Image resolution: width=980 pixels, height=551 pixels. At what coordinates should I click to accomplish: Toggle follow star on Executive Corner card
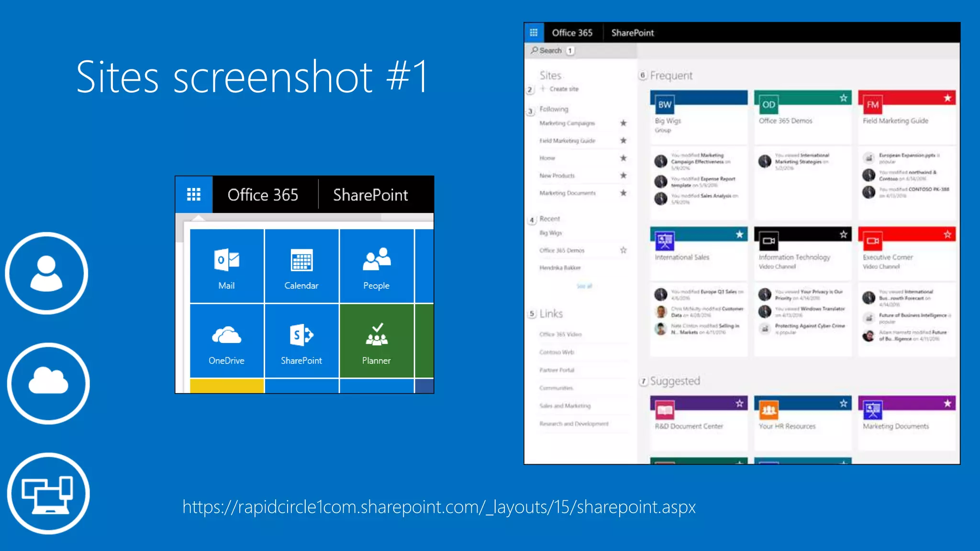[x=947, y=234]
